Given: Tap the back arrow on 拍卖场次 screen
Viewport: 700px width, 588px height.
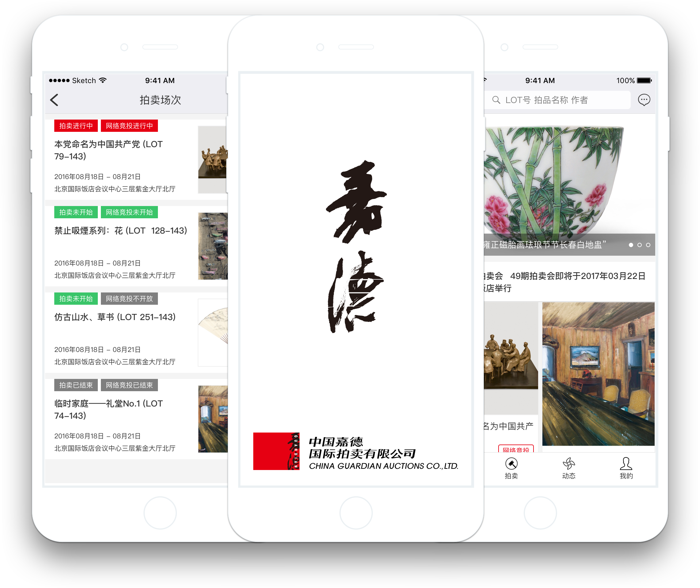Looking at the screenshot, I should [x=54, y=100].
